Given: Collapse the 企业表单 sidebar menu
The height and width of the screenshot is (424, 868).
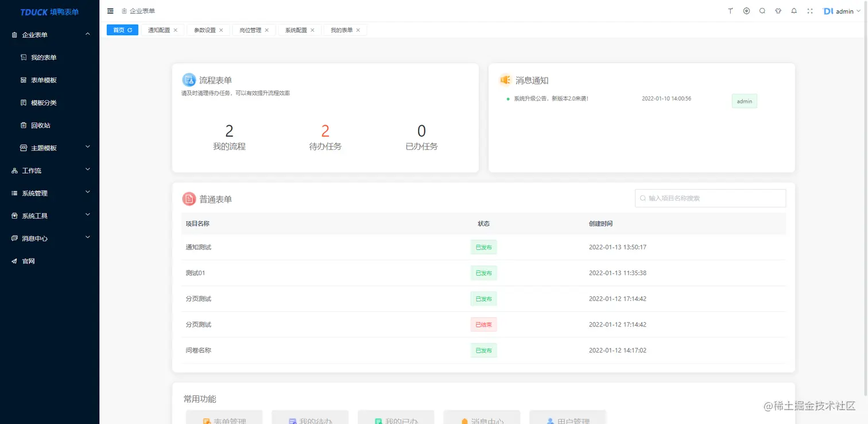Looking at the screenshot, I should (49, 35).
